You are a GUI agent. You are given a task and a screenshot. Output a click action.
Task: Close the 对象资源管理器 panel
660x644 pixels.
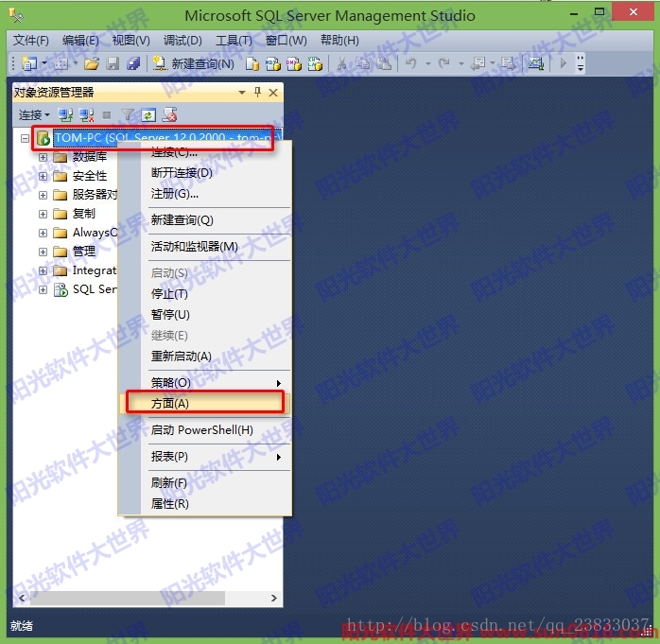tap(273, 93)
